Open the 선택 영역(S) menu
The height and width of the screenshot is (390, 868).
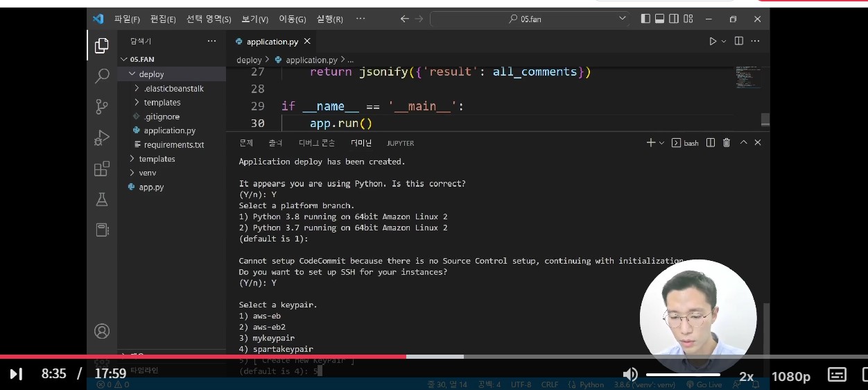209,19
